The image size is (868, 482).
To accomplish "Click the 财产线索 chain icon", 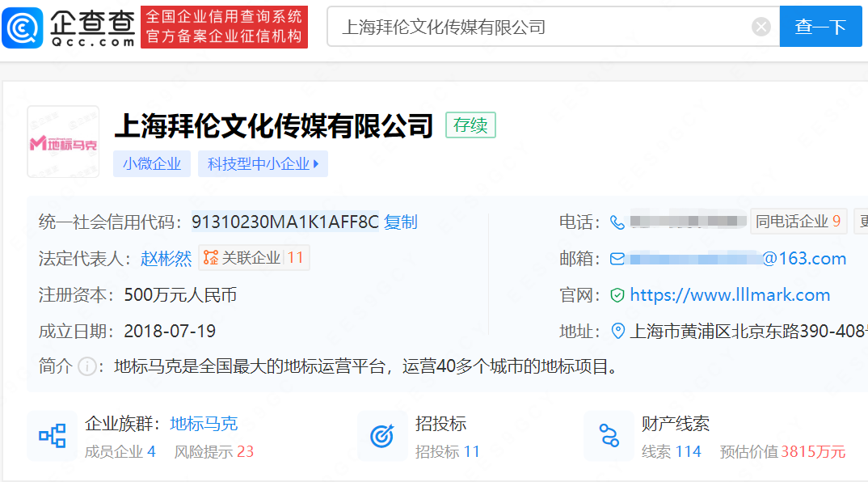I will (609, 436).
